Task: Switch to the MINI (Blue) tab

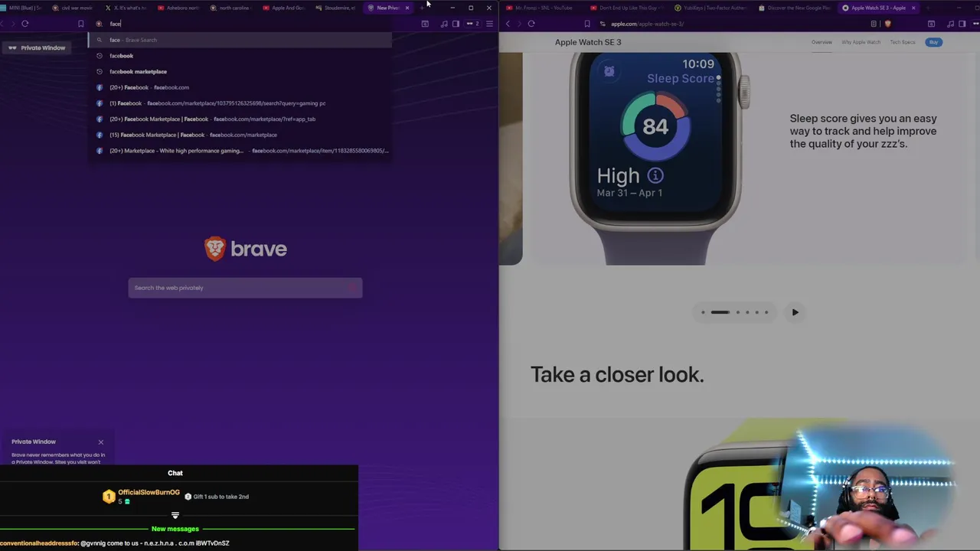Action: [x=23, y=8]
